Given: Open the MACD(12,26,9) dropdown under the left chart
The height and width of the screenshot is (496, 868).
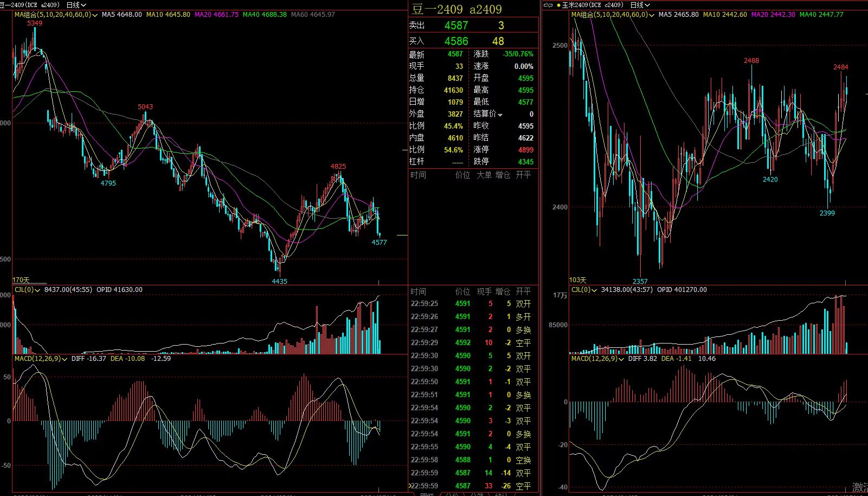Looking at the screenshot, I should pyautogui.click(x=65, y=359).
